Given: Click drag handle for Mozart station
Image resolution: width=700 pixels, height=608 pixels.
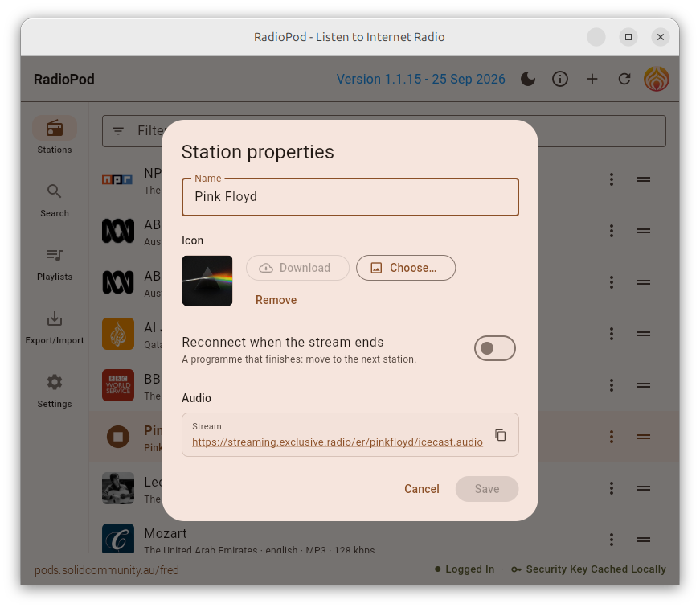Looking at the screenshot, I should (643, 539).
